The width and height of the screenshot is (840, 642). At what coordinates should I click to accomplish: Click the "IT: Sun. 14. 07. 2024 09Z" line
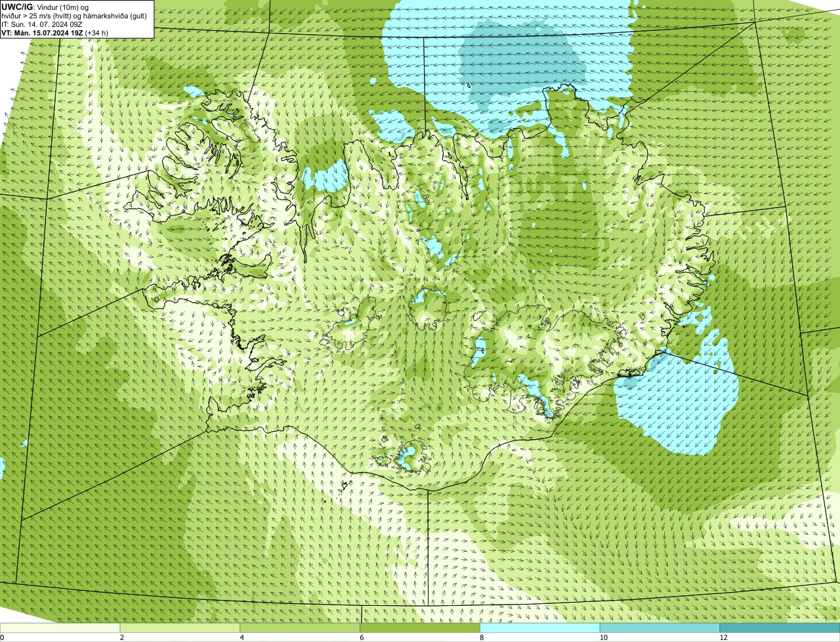pos(41,24)
